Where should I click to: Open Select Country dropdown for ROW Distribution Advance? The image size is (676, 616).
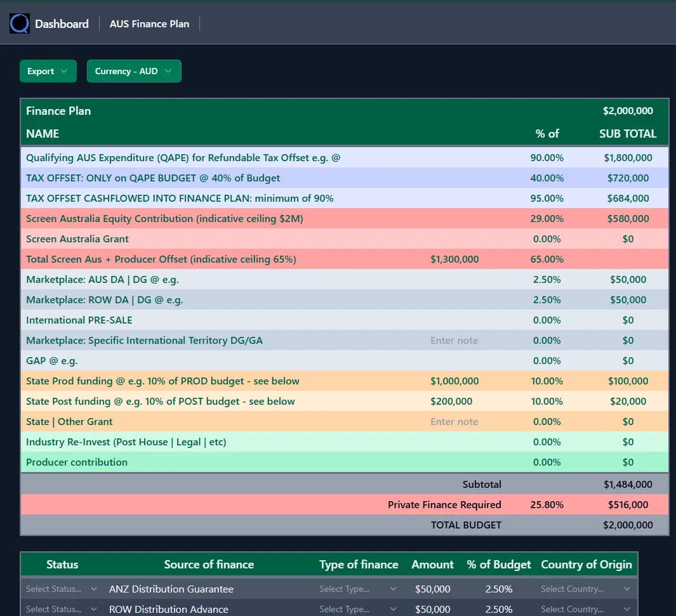tap(585, 609)
